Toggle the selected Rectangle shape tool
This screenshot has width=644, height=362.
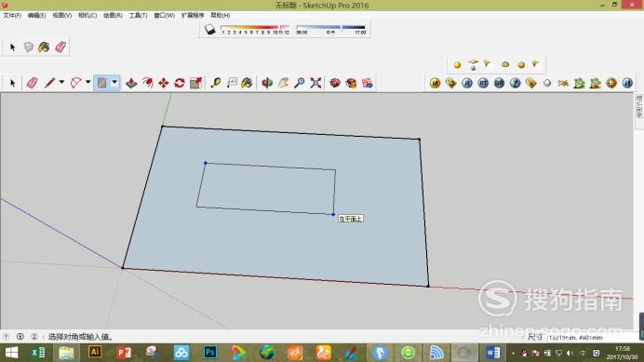tap(101, 83)
